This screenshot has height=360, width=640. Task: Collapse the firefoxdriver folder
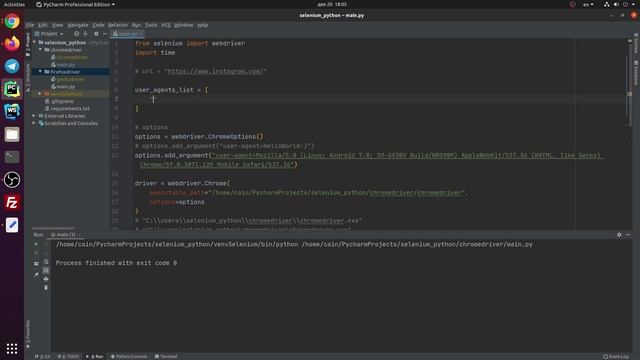pyautogui.click(x=40, y=72)
